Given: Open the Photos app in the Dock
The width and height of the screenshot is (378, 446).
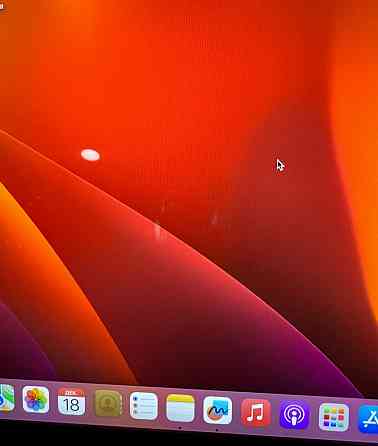Looking at the screenshot, I should 36,400.
